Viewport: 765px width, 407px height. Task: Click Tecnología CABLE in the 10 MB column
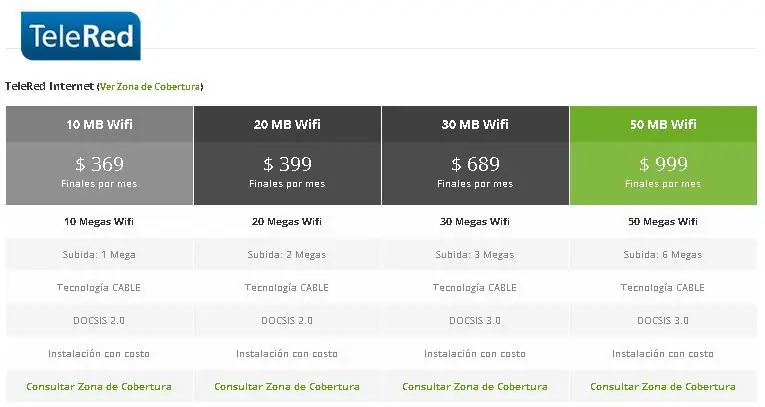point(99,288)
